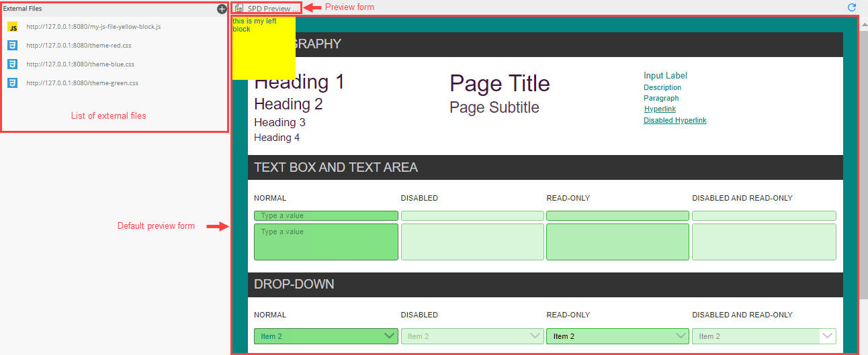Click NORMAL label above the text boxes
868x355 pixels.
[x=270, y=198]
